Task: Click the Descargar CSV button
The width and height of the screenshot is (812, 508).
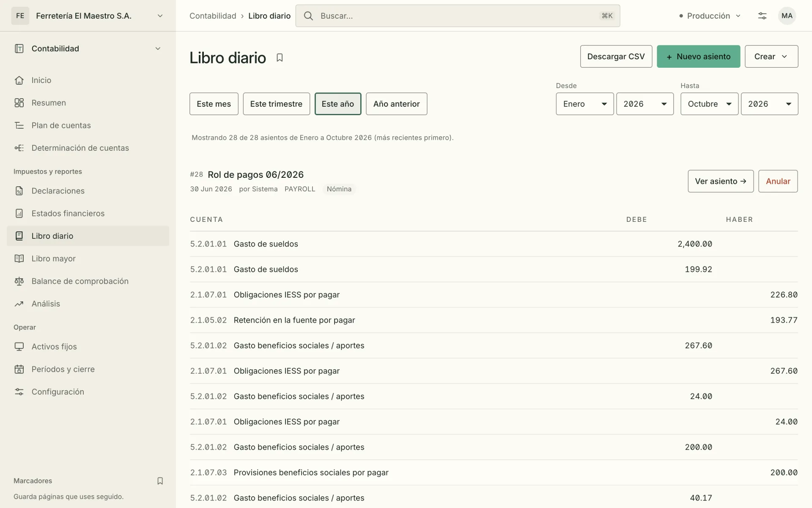Action: pyautogui.click(x=616, y=56)
